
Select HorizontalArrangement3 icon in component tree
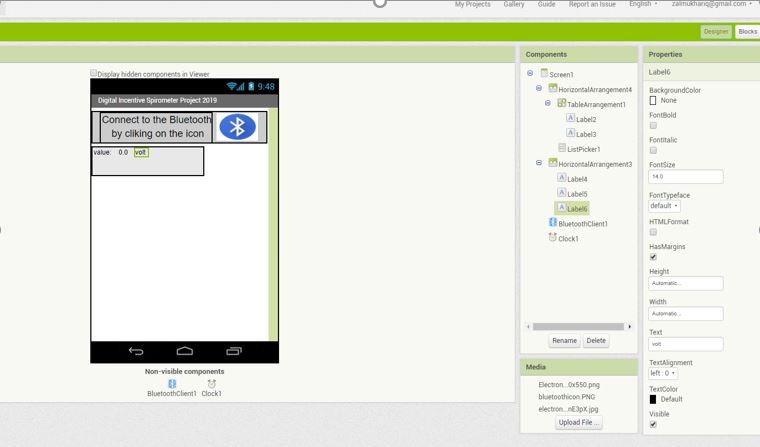click(553, 163)
